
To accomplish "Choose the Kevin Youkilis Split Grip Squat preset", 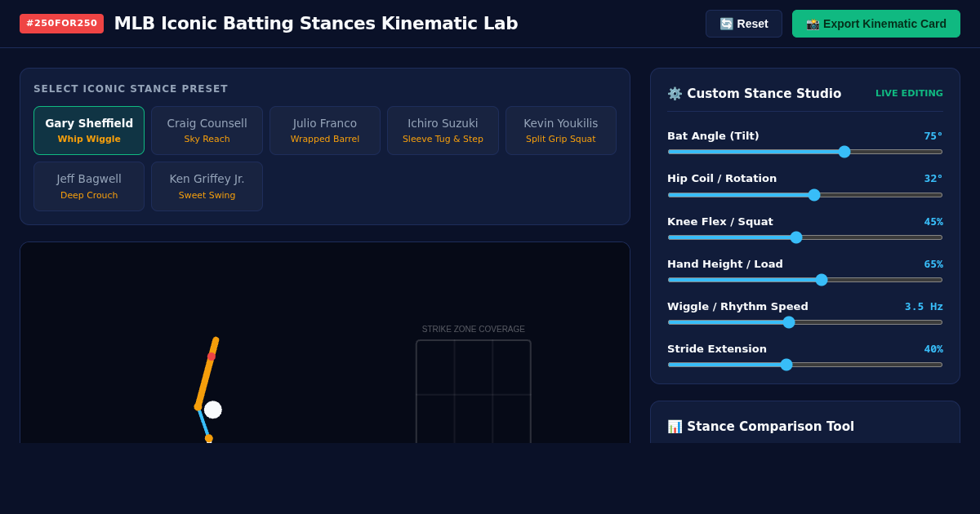I will 561,131.
